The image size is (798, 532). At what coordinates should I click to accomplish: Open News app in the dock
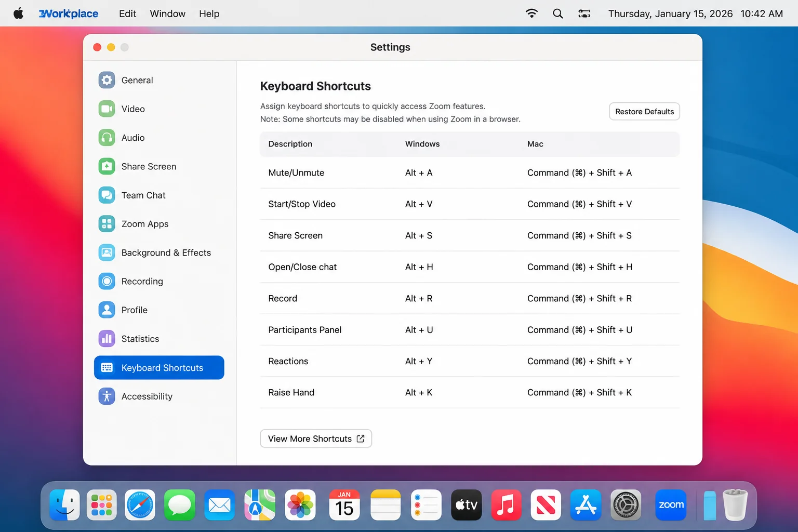tap(546, 504)
